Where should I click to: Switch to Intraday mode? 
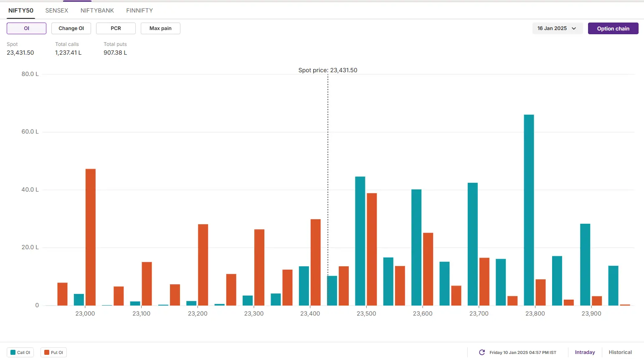(x=585, y=352)
